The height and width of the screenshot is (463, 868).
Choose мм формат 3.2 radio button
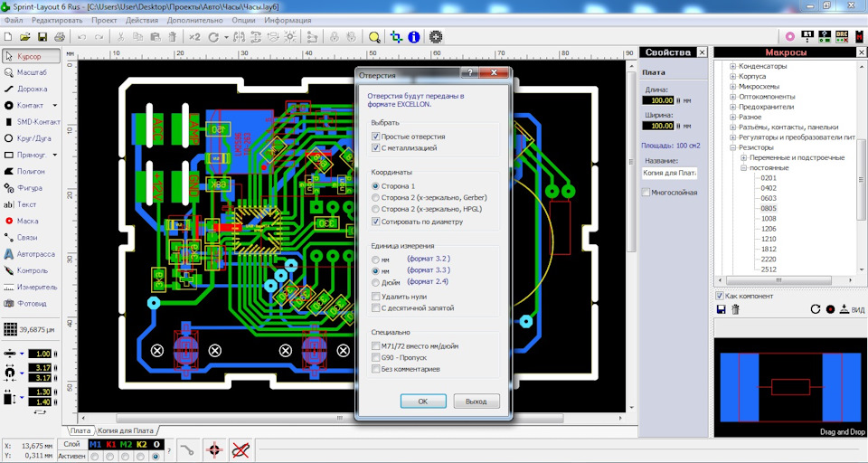pyautogui.click(x=376, y=260)
